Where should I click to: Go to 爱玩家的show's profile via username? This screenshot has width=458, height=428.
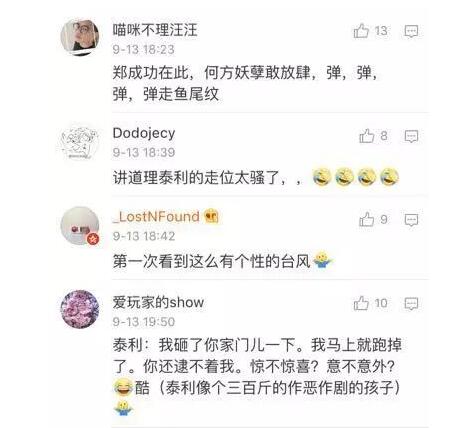pos(158,302)
